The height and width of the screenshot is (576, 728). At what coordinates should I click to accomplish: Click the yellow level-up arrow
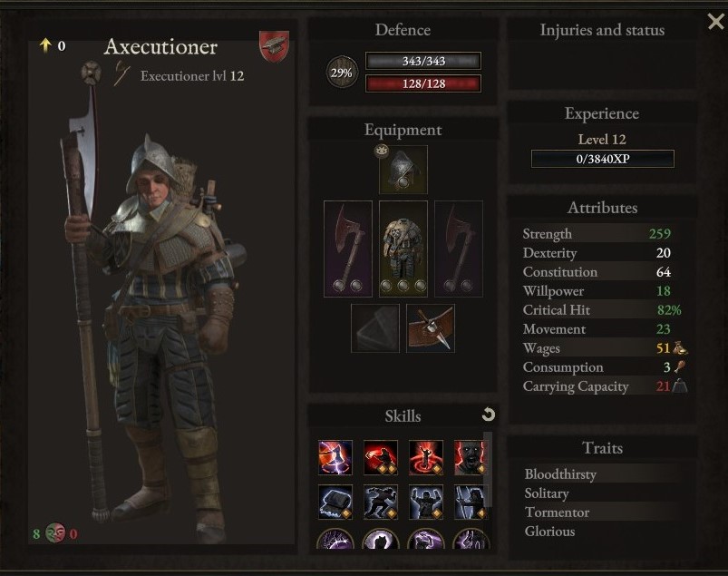pos(45,45)
